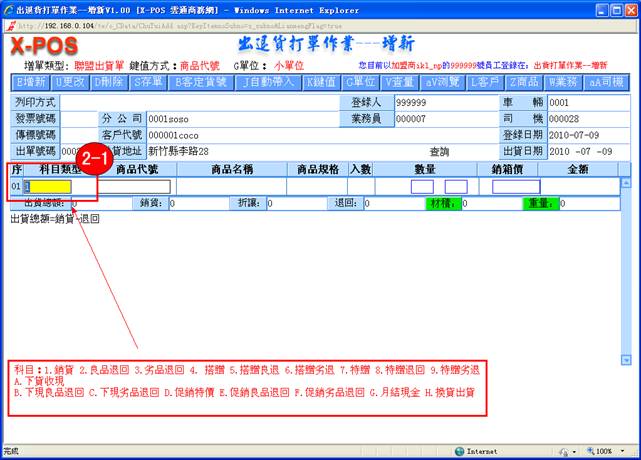
Task: Click the 銷箱價 price input field
Action: (x=516, y=186)
